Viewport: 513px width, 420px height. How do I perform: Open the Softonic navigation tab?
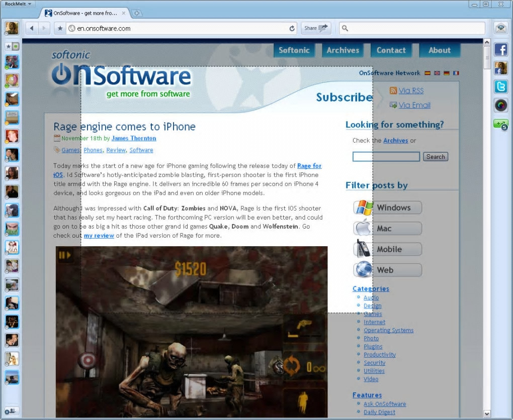[x=294, y=50]
